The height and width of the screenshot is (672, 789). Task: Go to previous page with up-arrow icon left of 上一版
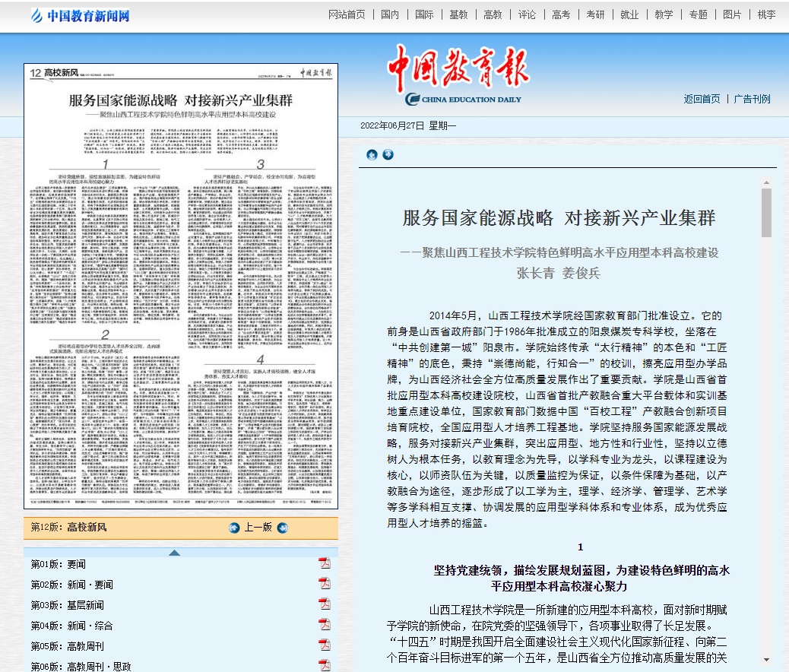[234, 528]
